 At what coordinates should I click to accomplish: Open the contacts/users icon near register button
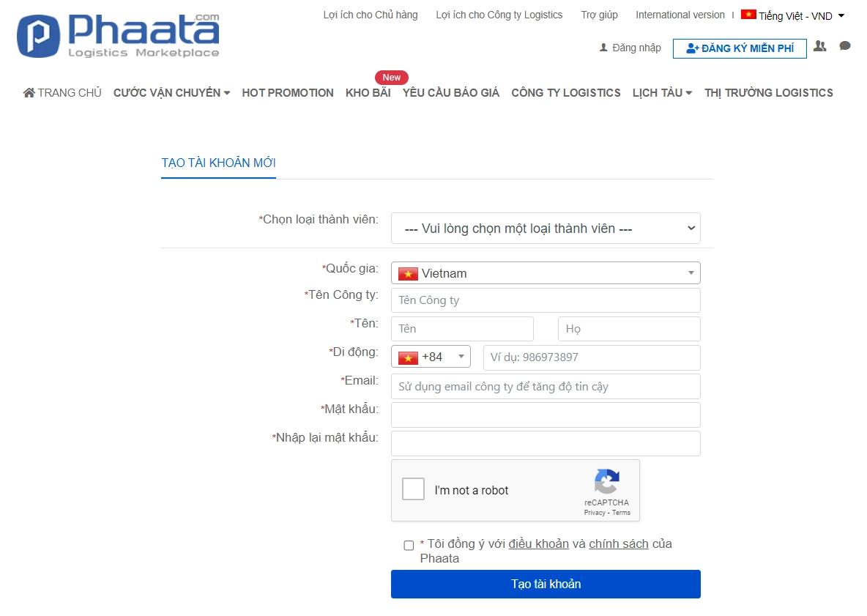[x=819, y=47]
